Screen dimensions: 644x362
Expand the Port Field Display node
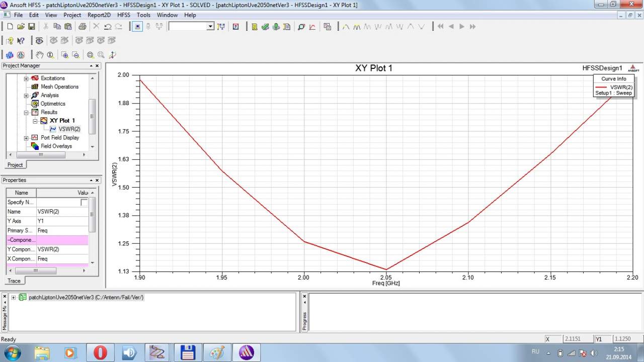point(26,138)
